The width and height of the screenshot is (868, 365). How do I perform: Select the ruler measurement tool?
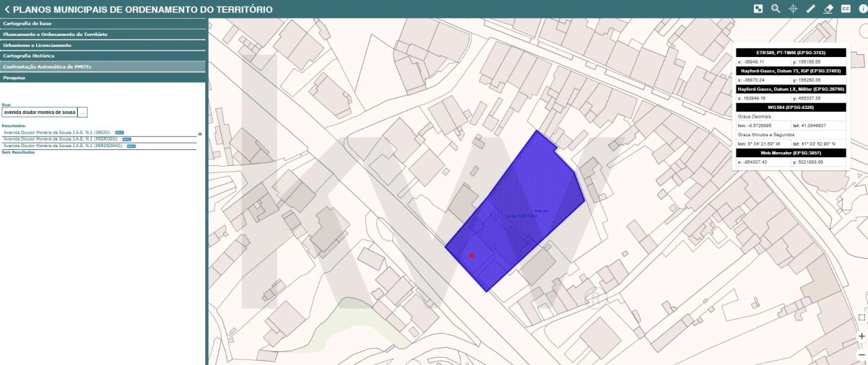click(810, 9)
